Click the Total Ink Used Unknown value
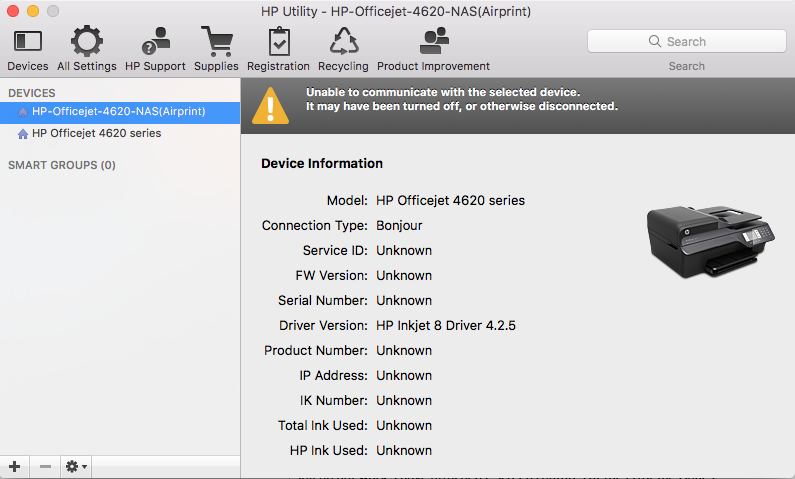This screenshot has height=479, width=795. (x=404, y=426)
